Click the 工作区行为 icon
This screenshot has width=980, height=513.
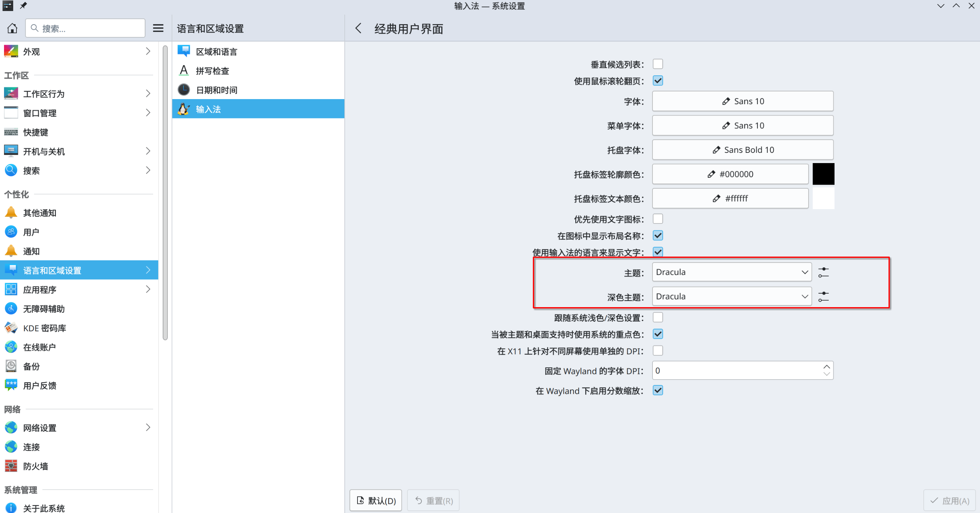(x=11, y=94)
